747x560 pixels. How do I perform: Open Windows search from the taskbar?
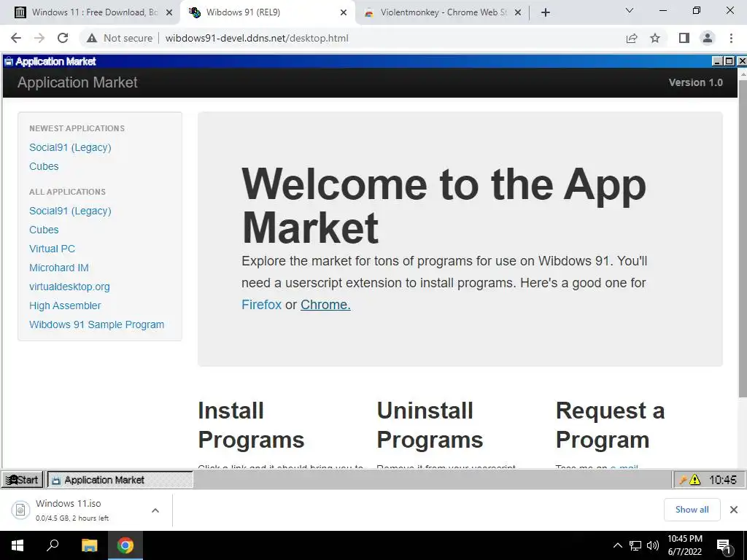coord(53,545)
